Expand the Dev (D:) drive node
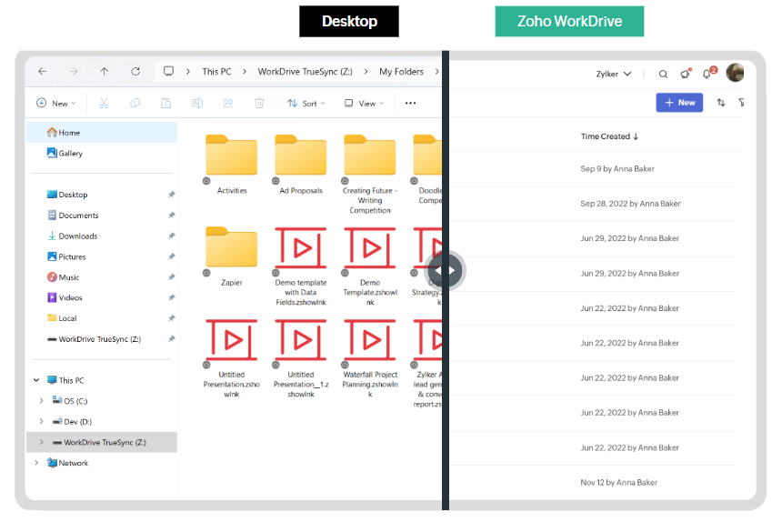Viewport: 782px width, 532px height. (x=42, y=421)
